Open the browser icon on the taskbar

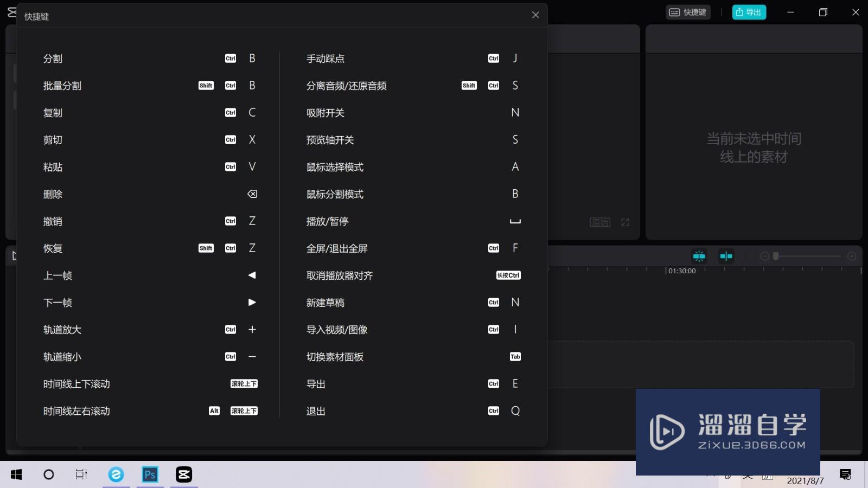[116, 474]
